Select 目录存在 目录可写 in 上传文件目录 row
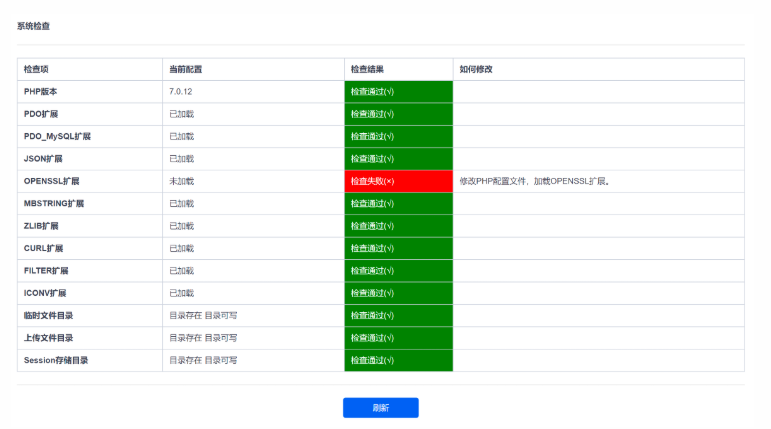This screenshot has height=429, width=771. pos(203,338)
